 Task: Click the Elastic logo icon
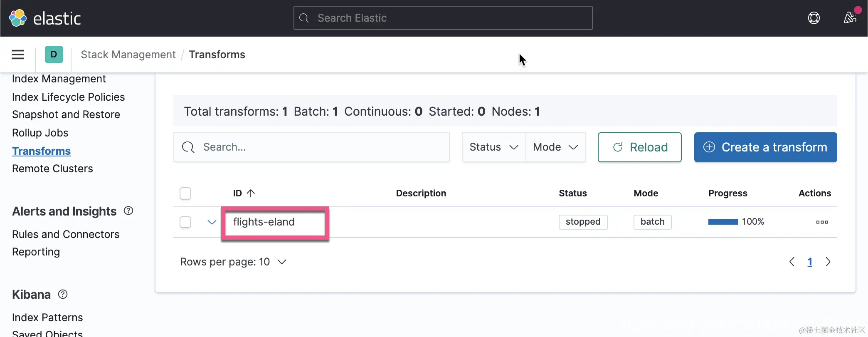click(18, 18)
